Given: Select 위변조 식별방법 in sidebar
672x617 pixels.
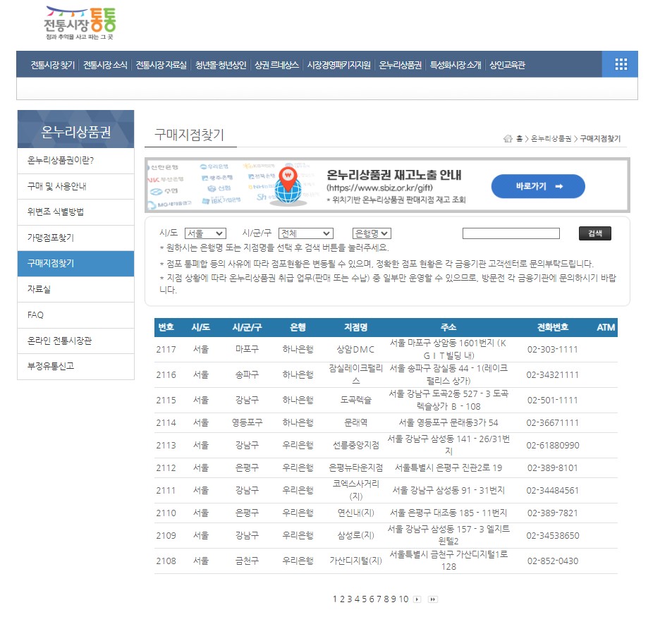Looking at the screenshot, I should click(76, 212).
